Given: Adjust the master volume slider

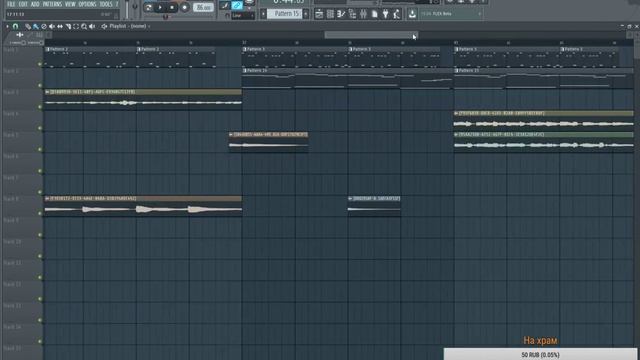Looking at the screenshot, I should [x=127, y=9].
